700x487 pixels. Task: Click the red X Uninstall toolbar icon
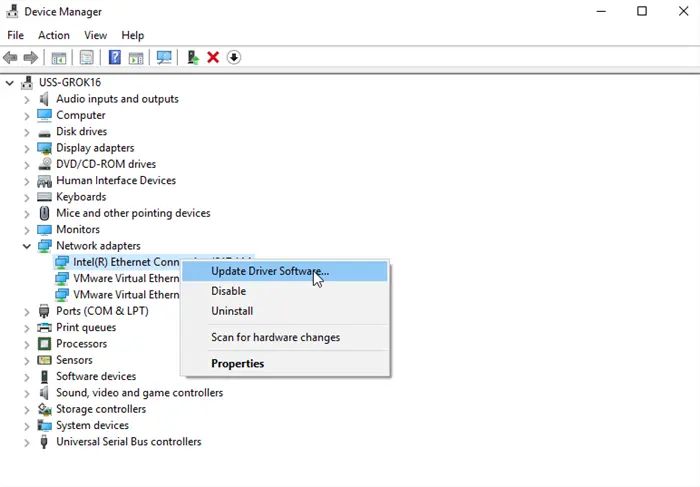click(213, 58)
